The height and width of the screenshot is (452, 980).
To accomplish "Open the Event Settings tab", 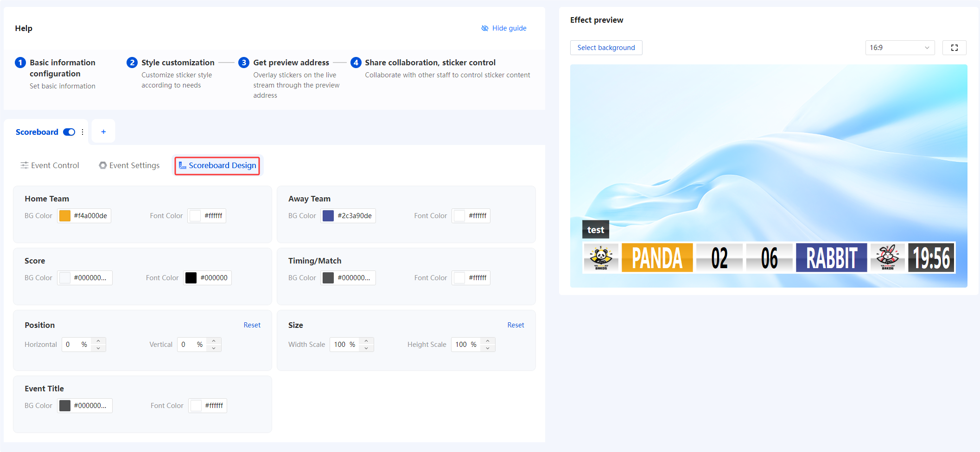I will (x=129, y=165).
